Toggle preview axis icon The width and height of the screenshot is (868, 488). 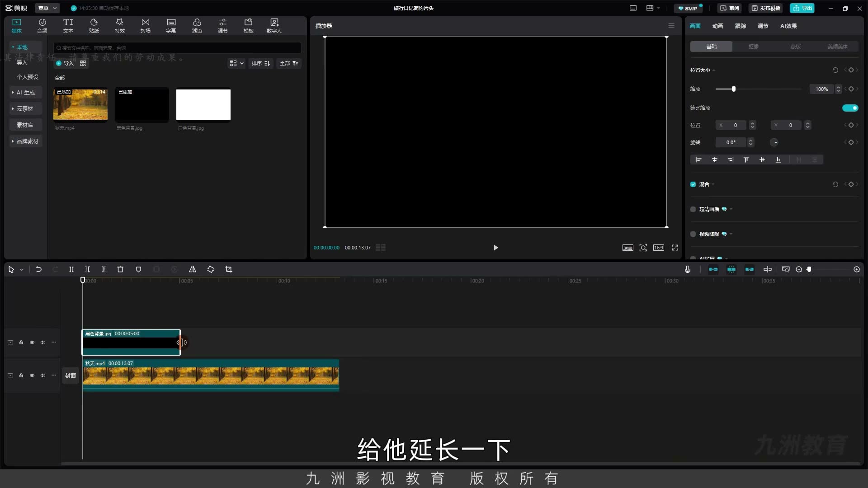click(768, 269)
